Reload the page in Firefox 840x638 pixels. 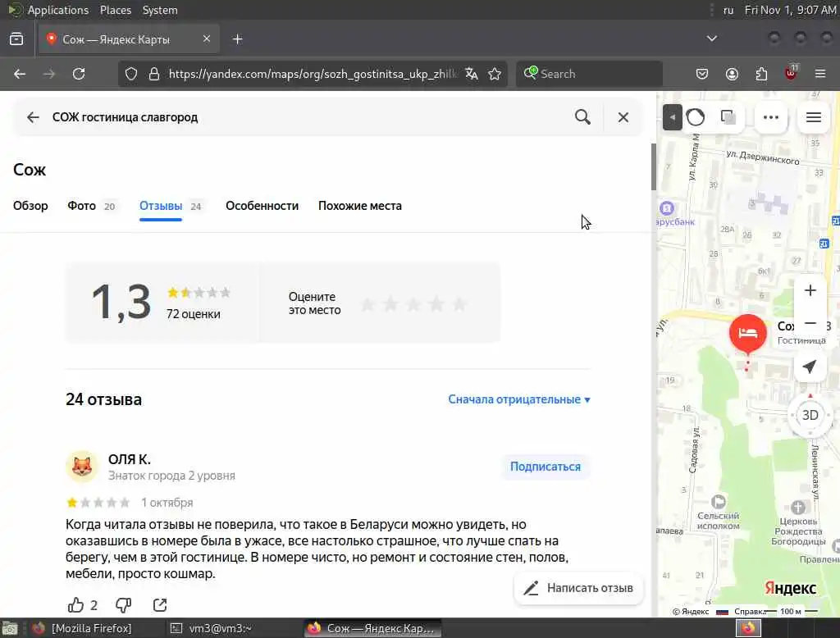(x=79, y=74)
